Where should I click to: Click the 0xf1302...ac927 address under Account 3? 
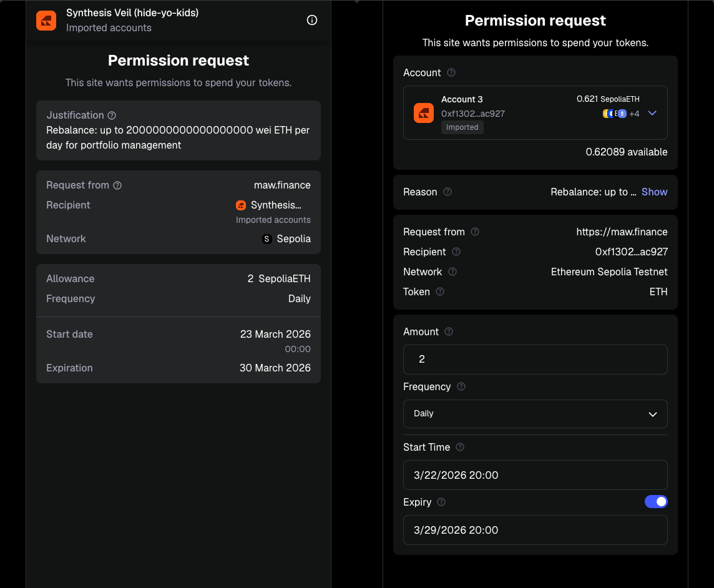472,114
